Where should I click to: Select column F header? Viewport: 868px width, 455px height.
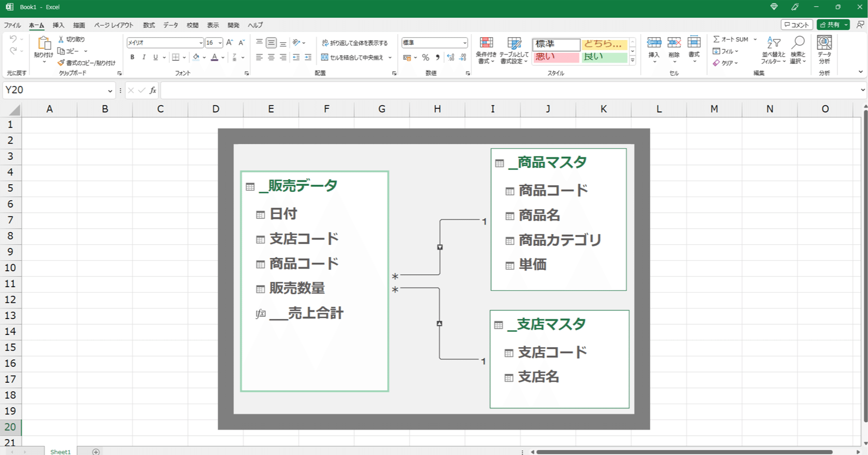326,109
